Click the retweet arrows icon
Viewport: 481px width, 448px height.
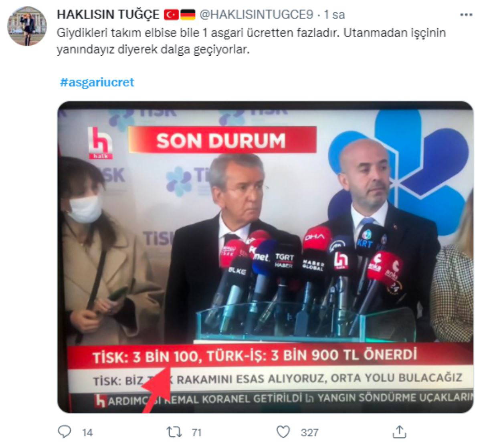pyautogui.click(x=174, y=432)
